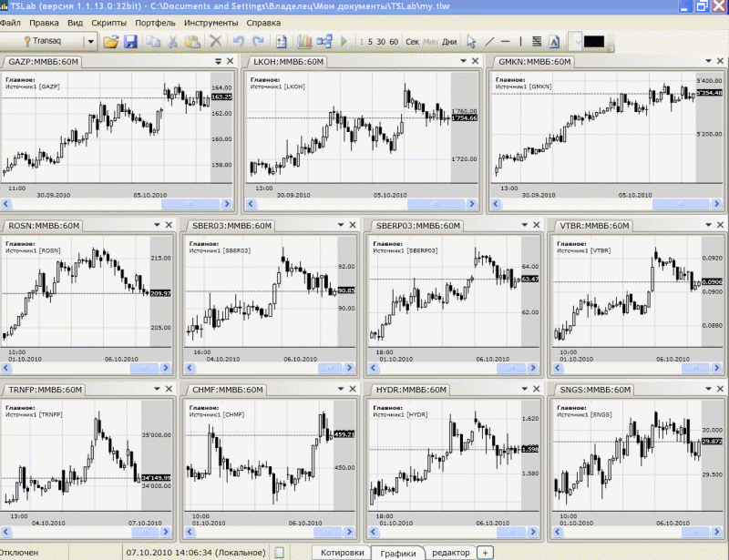Screen dimensions: 729x560
Task: Click the pin icon on GAZP panel
Action: 218,61
